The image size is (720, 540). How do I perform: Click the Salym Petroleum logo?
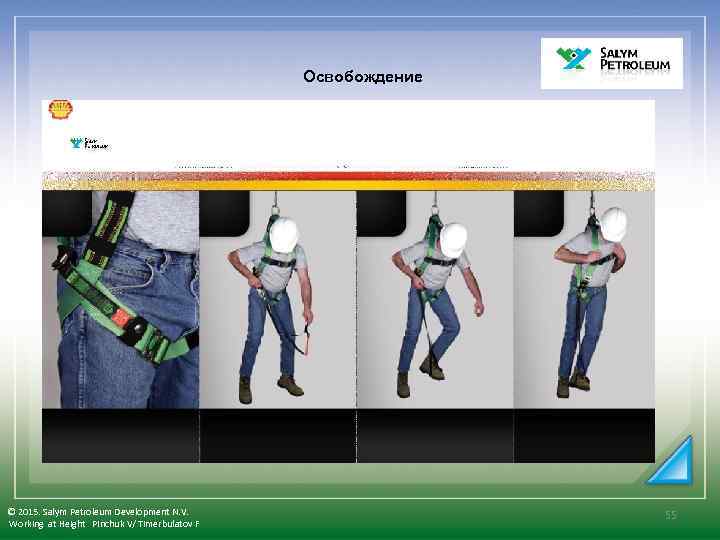click(612, 63)
